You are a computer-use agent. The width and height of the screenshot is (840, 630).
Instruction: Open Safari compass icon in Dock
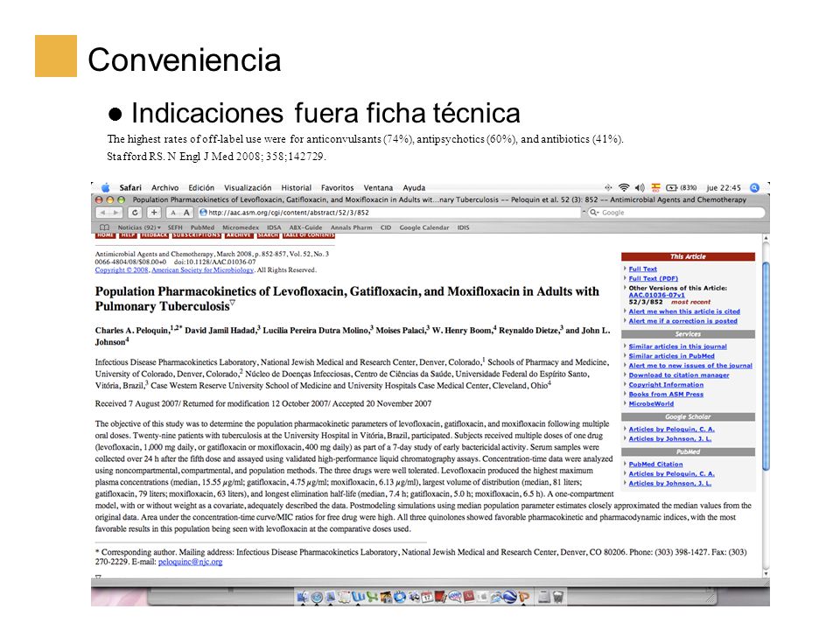click(317, 597)
